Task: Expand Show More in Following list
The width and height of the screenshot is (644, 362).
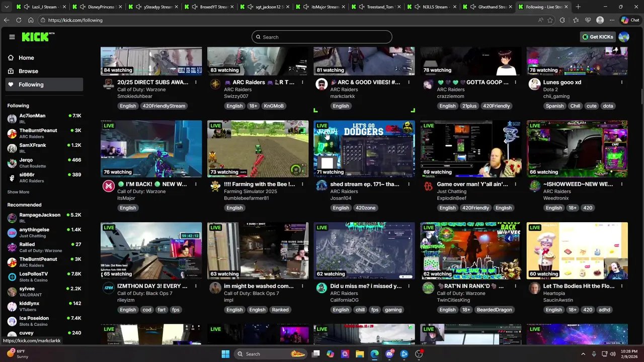Action: [x=18, y=192]
